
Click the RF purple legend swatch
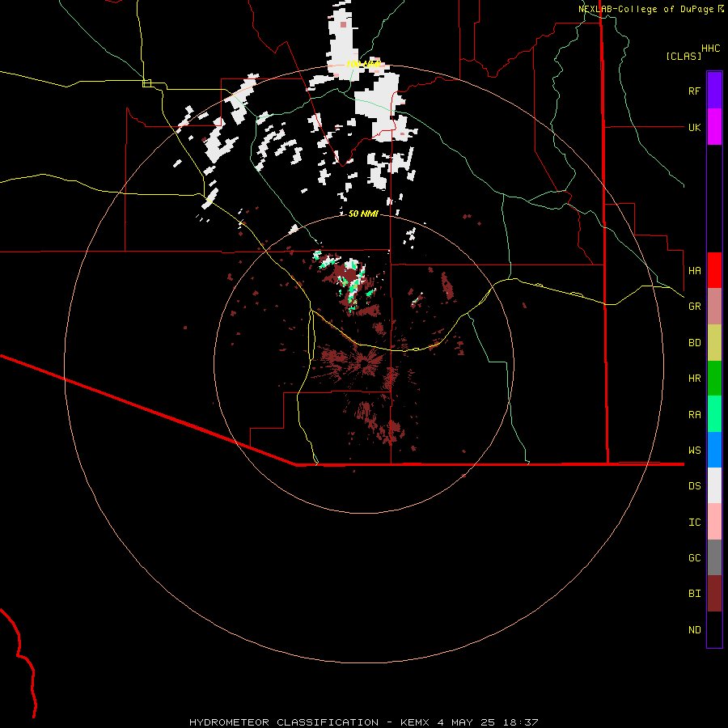[714, 91]
